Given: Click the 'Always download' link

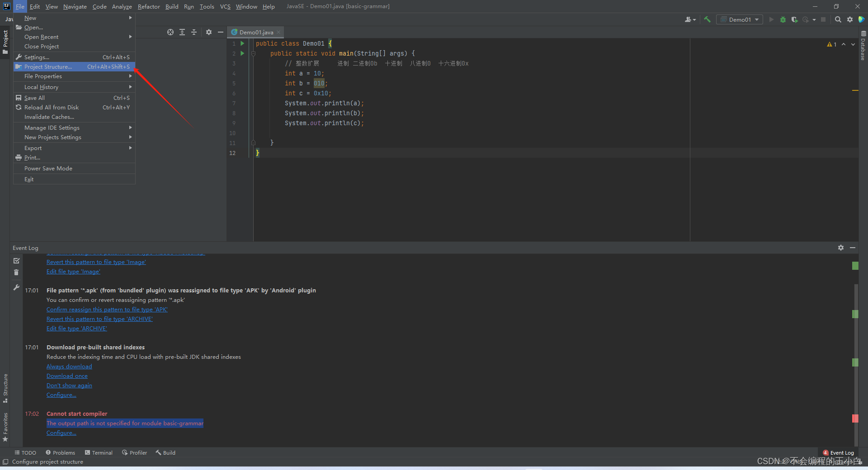Looking at the screenshot, I should coord(69,367).
